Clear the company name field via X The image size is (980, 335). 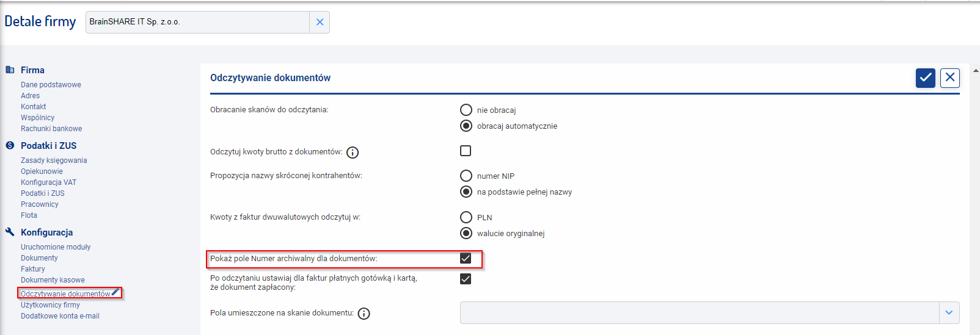coord(320,22)
